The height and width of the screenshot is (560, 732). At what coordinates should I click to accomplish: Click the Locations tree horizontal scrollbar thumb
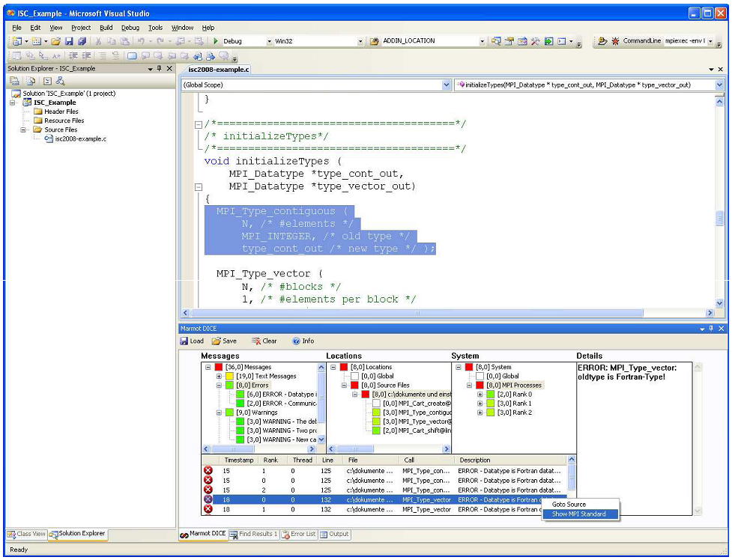(355, 449)
